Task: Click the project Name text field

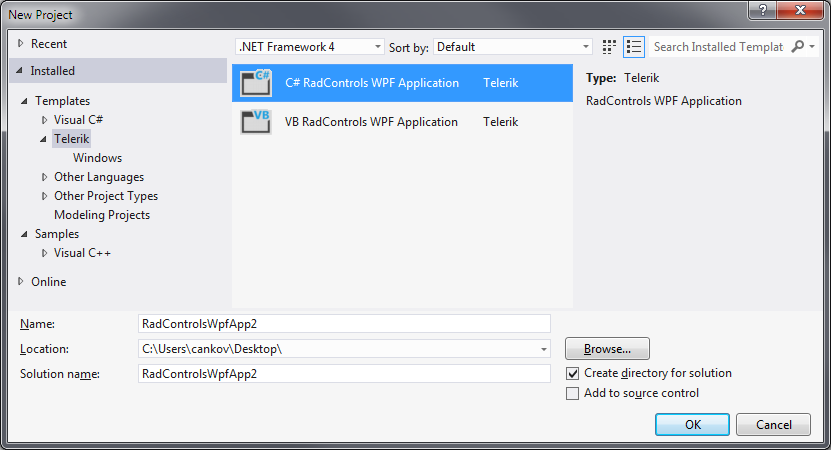Action: coord(344,324)
